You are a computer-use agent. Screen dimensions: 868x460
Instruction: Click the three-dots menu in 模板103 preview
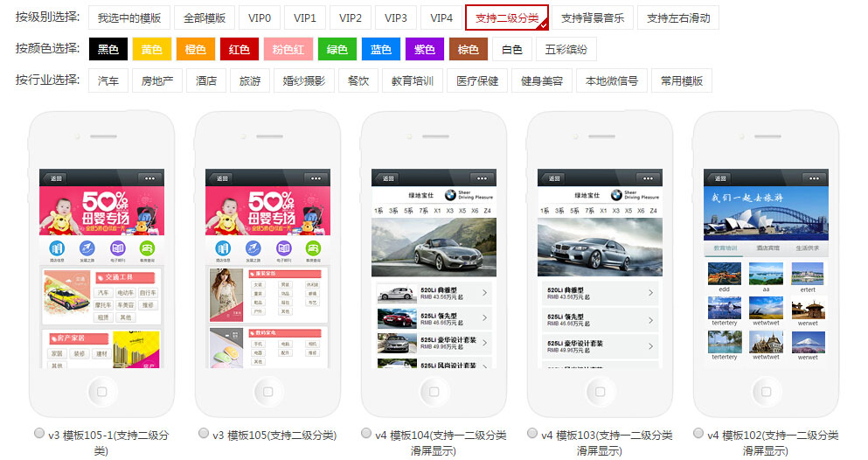pos(648,178)
